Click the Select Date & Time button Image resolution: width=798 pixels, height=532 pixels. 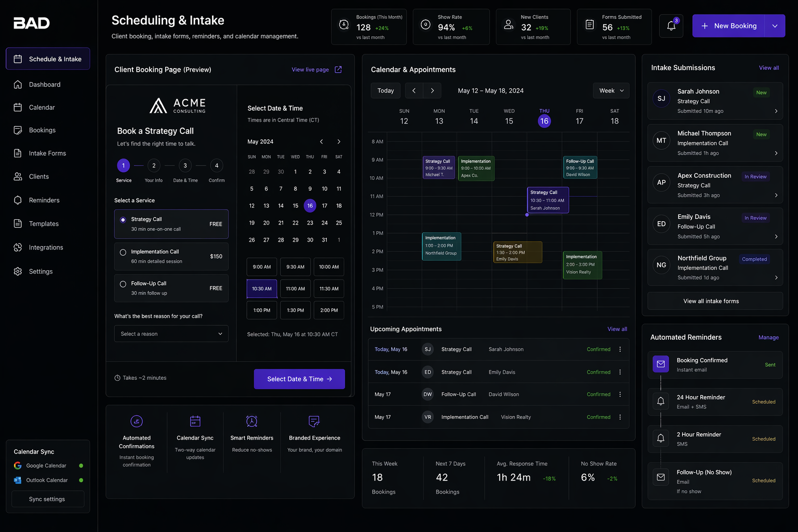pyautogui.click(x=299, y=379)
